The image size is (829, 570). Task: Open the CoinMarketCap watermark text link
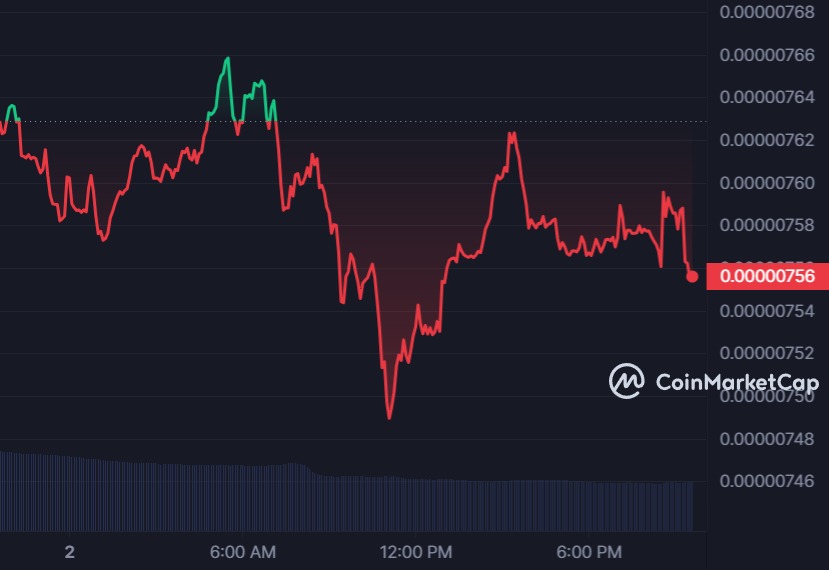tap(737, 382)
